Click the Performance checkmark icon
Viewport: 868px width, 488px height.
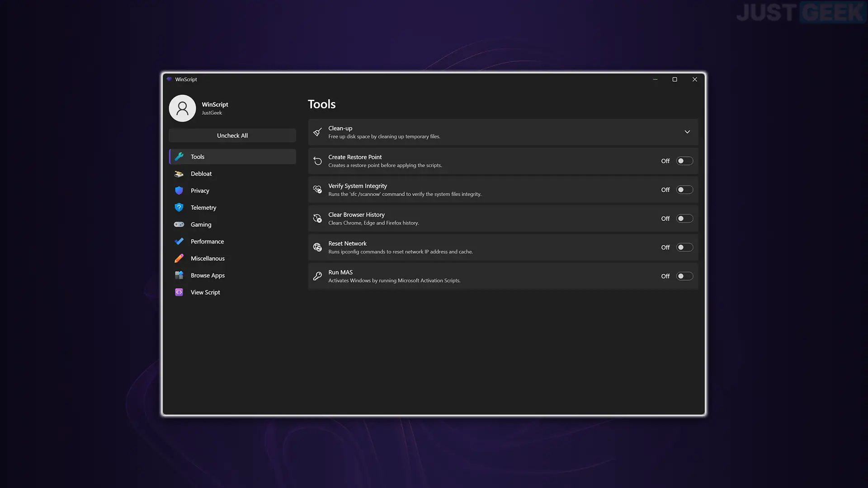coord(179,241)
